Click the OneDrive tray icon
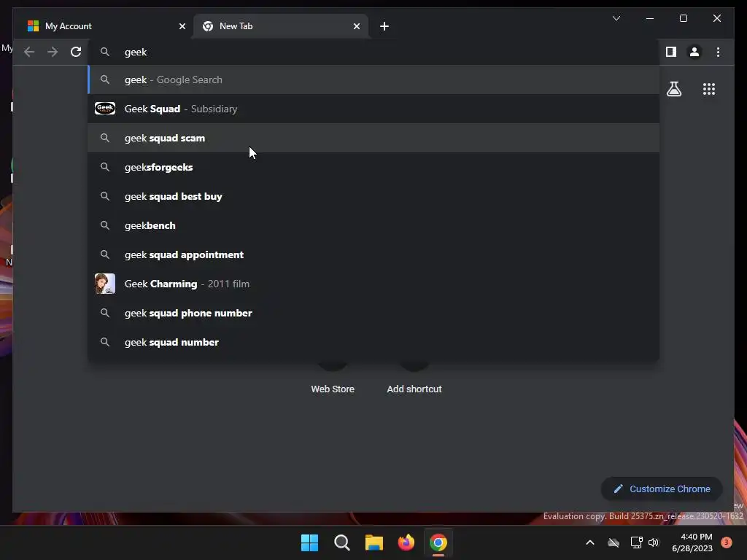The height and width of the screenshot is (560, 747). [x=613, y=542]
